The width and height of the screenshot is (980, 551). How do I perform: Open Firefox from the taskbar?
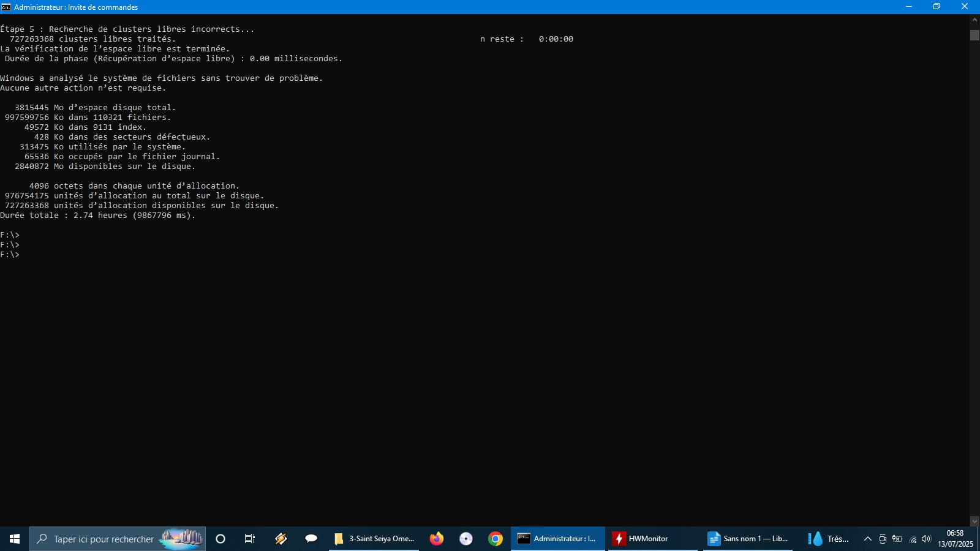coord(436,539)
